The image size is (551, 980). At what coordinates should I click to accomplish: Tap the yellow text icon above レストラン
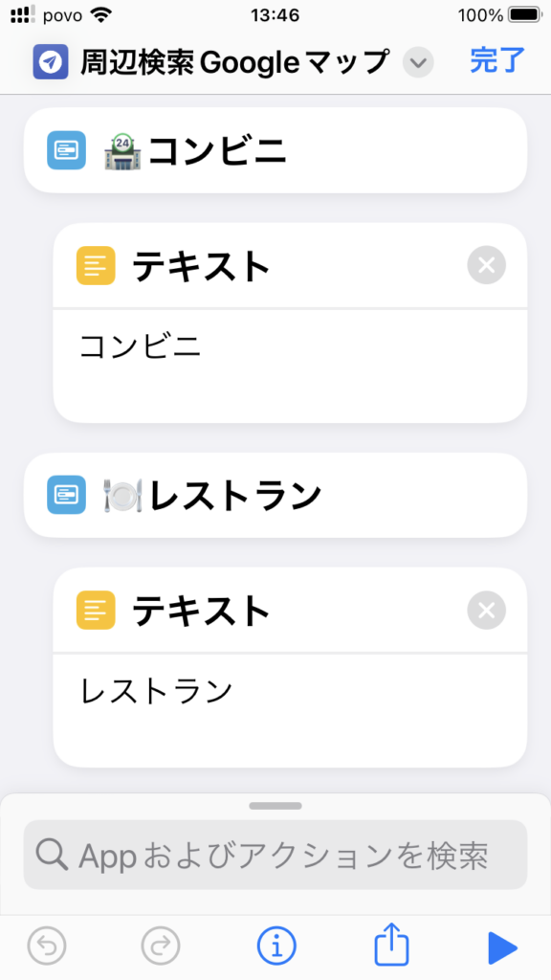96,610
